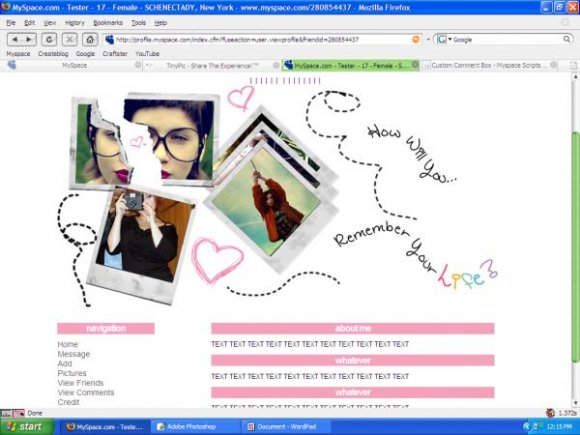Open the Myspace bookmark
This screenshot has height=435, width=580.
tap(18, 54)
